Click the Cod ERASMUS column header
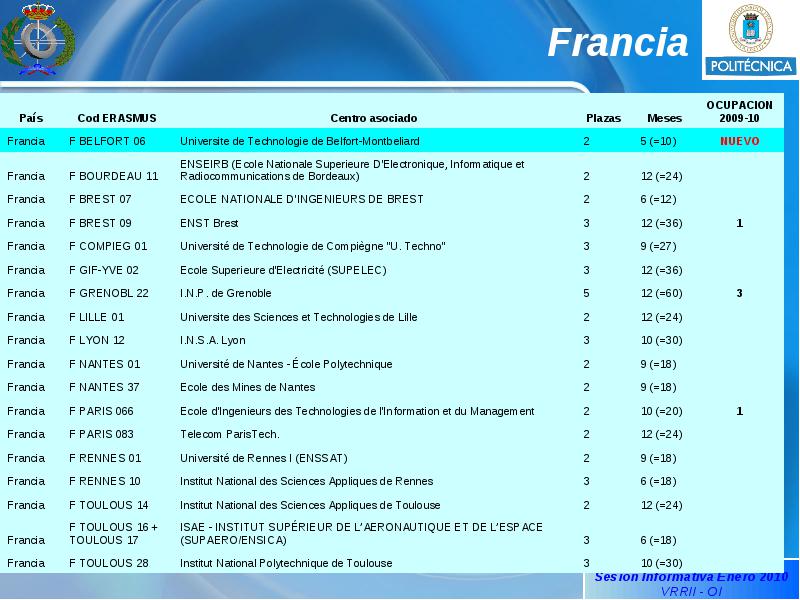Viewport: 800px width, 600px height. pos(117,118)
